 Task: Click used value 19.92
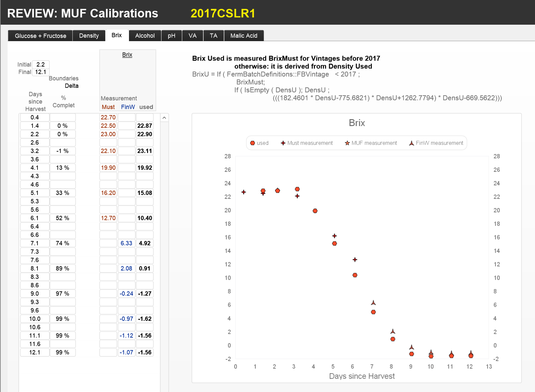click(x=145, y=168)
